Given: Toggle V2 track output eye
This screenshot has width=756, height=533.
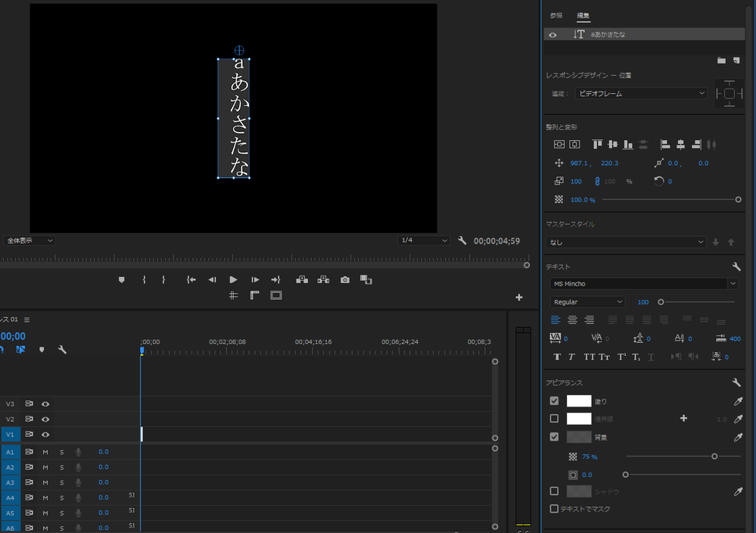Looking at the screenshot, I should (x=45, y=419).
